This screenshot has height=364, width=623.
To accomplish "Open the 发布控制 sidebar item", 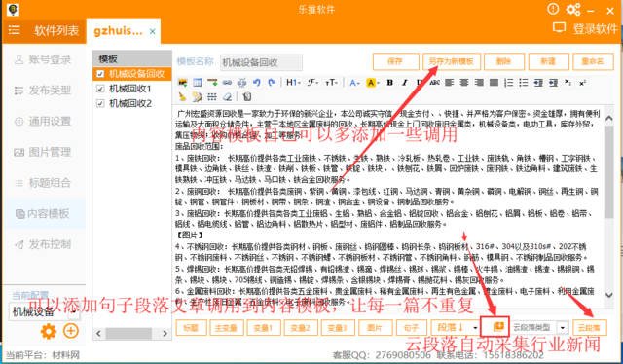I will (x=43, y=244).
